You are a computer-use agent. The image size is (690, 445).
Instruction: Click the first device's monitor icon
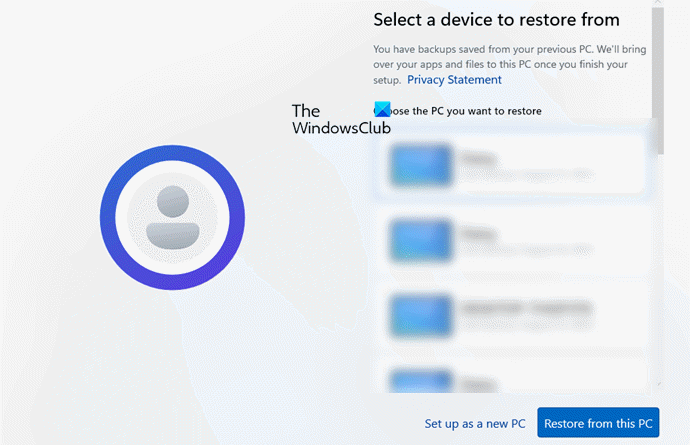tap(421, 165)
